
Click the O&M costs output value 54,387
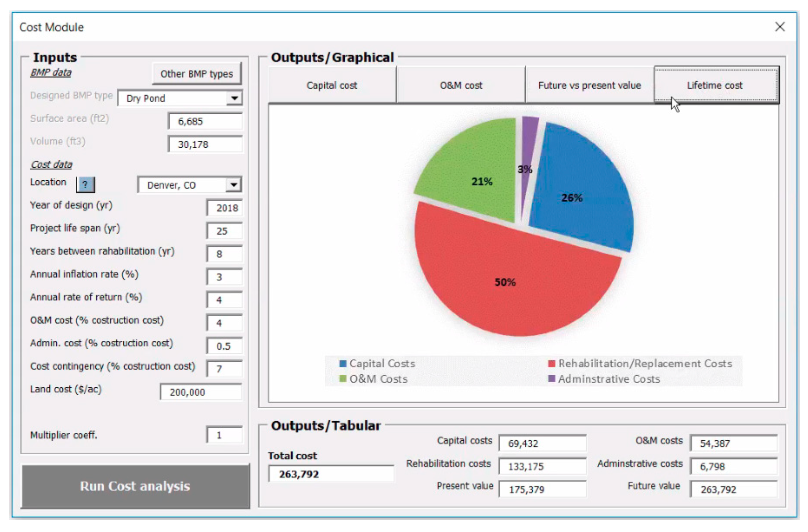click(x=734, y=443)
